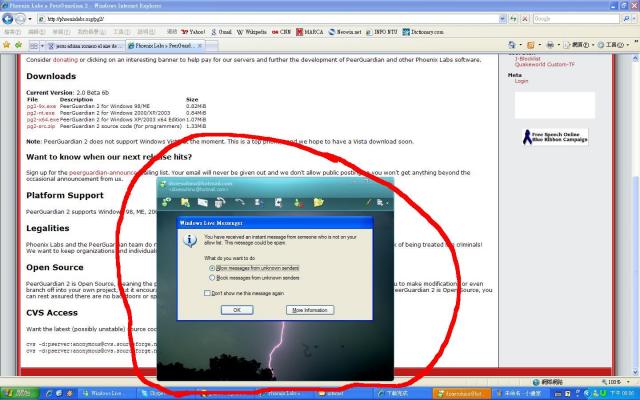Open the Dictionary.com links bar bookmark
This screenshot has width=640, height=400.
[423, 32]
